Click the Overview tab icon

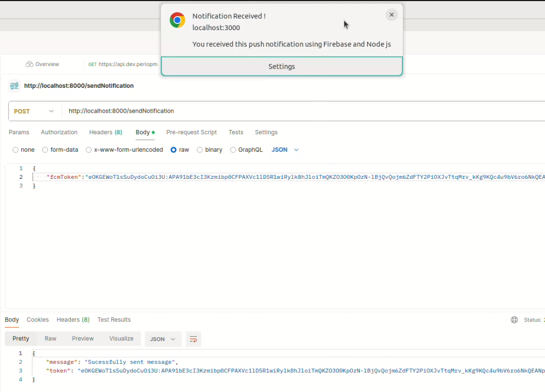[x=29, y=64]
